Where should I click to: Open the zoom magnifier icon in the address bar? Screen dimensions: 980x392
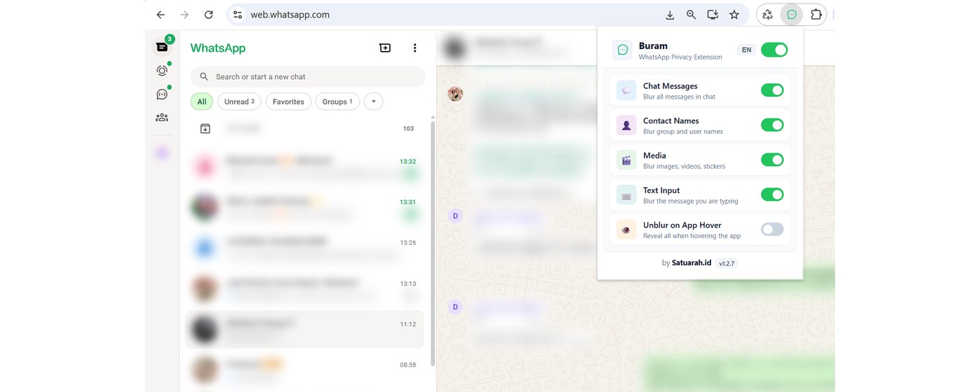pos(692,15)
